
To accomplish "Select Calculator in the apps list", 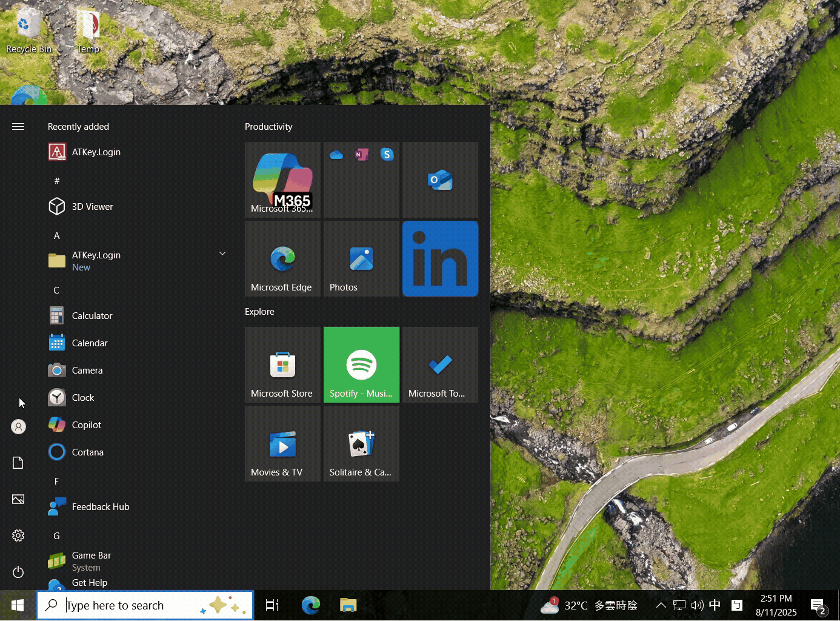I will [x=91, y=315].
